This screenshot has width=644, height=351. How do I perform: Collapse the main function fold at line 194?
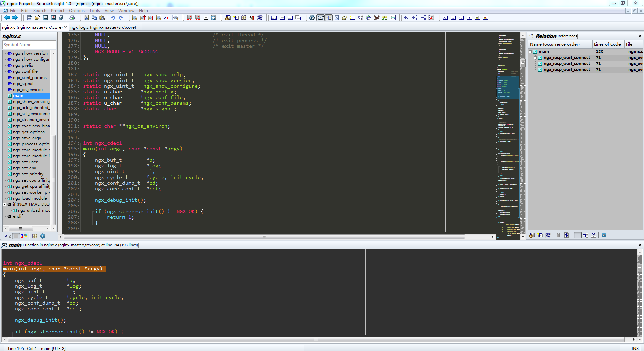point(81,143)
